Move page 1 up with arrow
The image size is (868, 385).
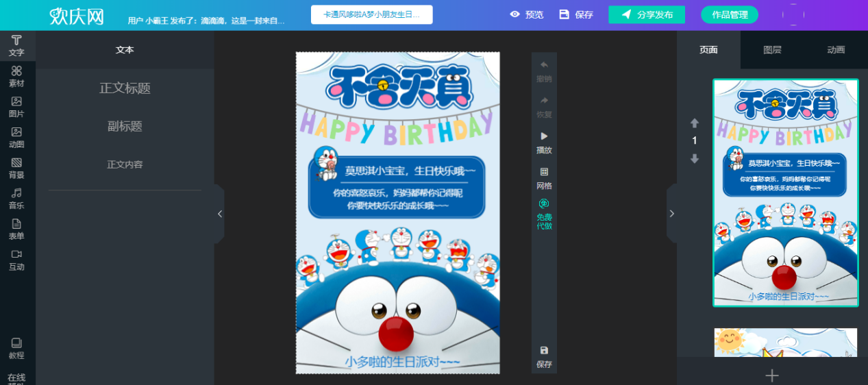695,123
